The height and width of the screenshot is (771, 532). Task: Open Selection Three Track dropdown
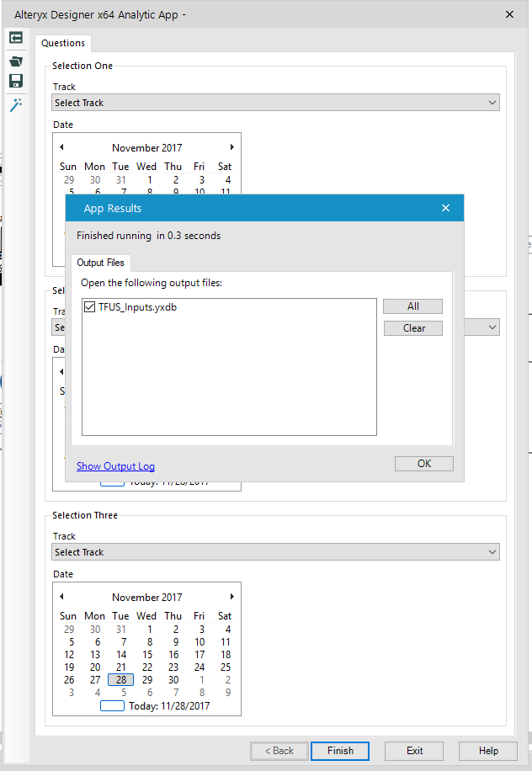(275, 551)
